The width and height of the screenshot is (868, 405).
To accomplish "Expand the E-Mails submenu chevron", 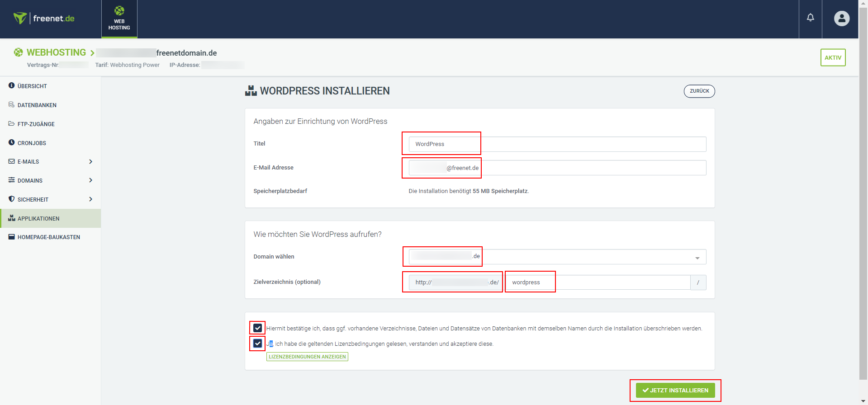I will pyautogui.click(x=90, y=161).
